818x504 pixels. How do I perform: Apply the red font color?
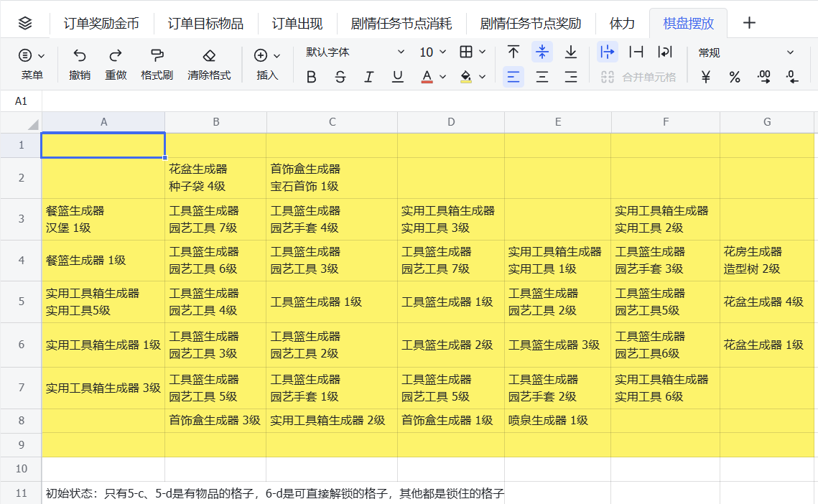(427, 78)
